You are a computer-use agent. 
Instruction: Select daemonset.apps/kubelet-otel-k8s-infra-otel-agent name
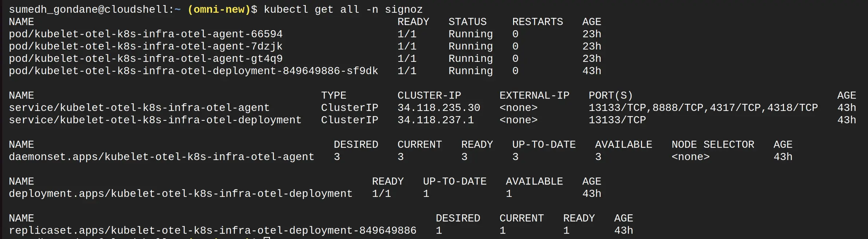point(161,157)
